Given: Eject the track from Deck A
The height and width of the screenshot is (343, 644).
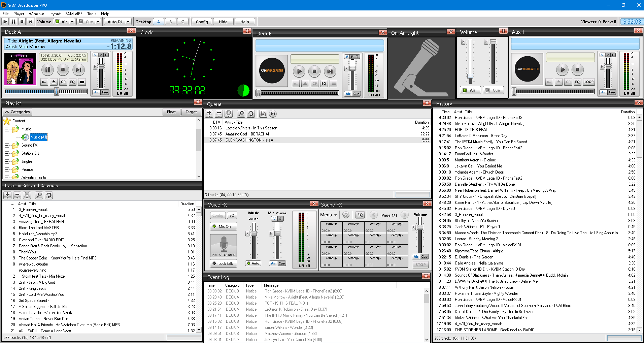Looking at the screenshot, I should click(x=54, y=82).
